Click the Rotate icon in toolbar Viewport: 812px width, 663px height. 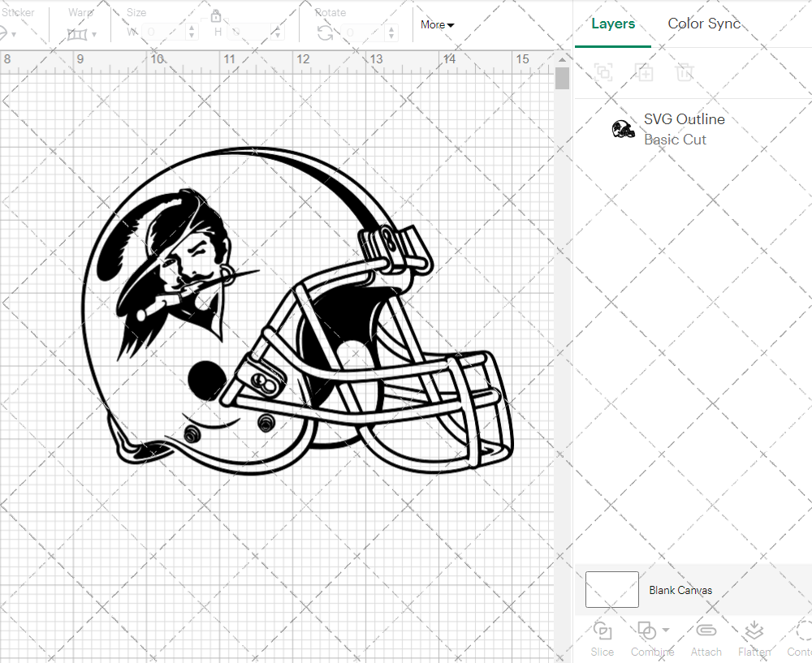(x=325, y=32)
